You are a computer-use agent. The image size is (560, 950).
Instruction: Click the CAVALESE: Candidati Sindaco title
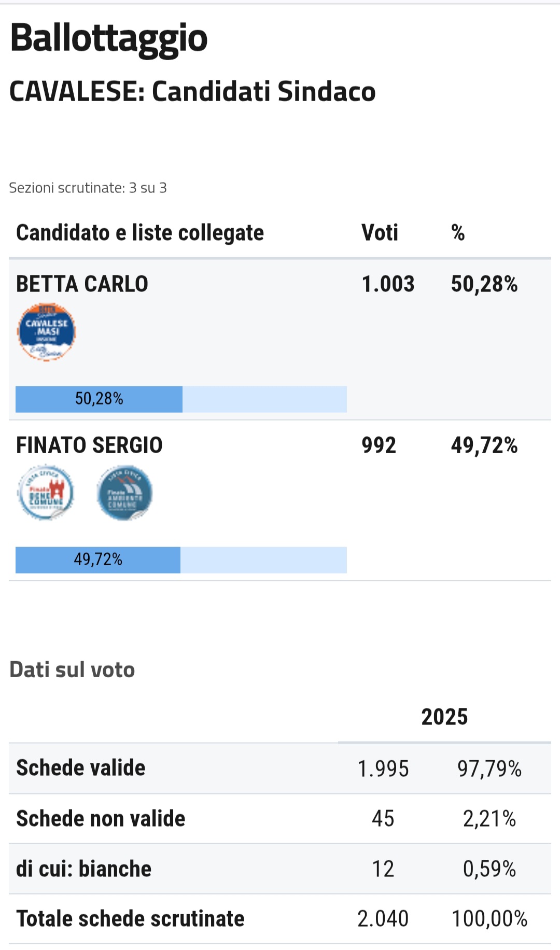(x=192, y=92)
